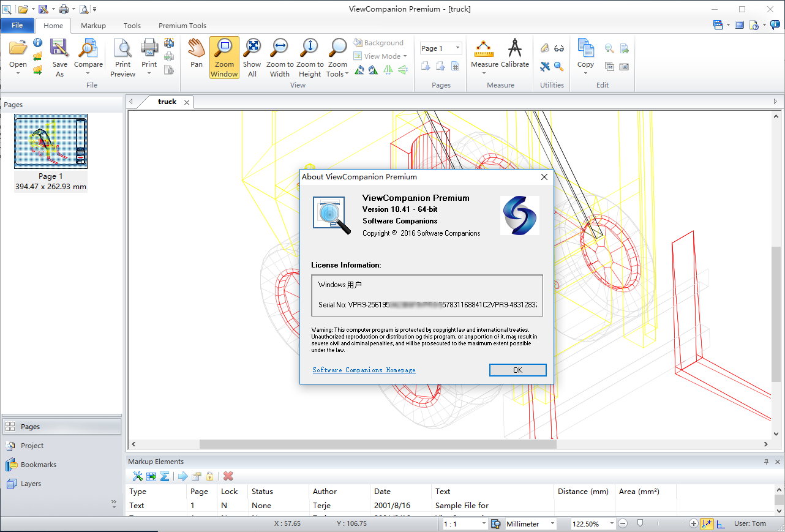Open the Zoom Tools dropdown
This screenshot has height=532, width=785.
337,57
